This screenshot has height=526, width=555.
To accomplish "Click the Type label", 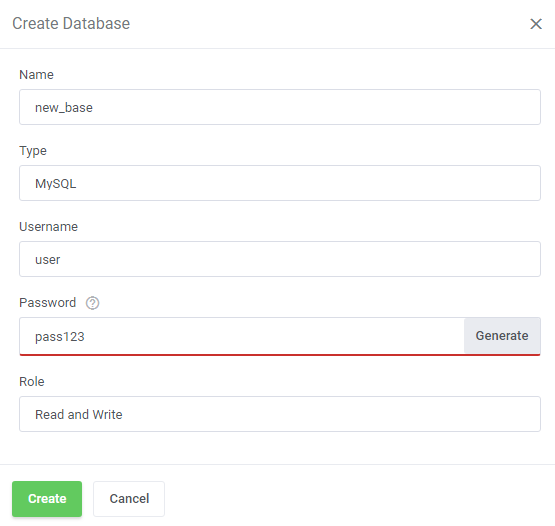I will [33, 151].
